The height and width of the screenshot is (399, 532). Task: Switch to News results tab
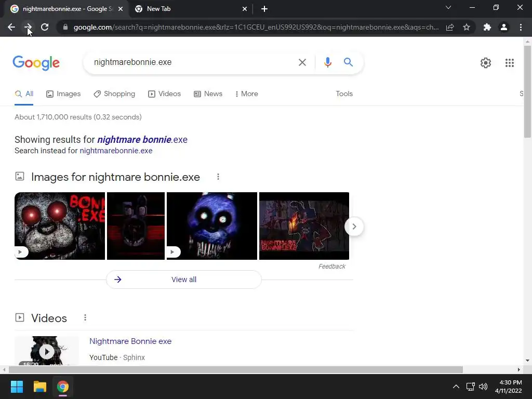pos(208,94)
